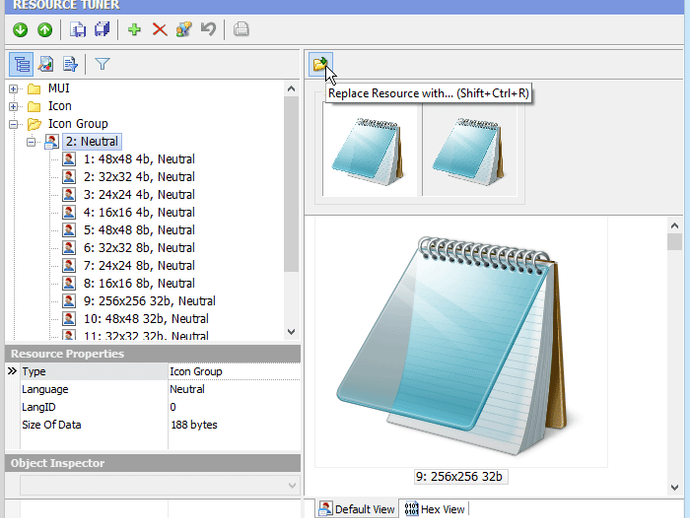Click the 9: 256x256 32b caption label
The width and height of the screenshot is (690, 518).
tap(461, 477)
